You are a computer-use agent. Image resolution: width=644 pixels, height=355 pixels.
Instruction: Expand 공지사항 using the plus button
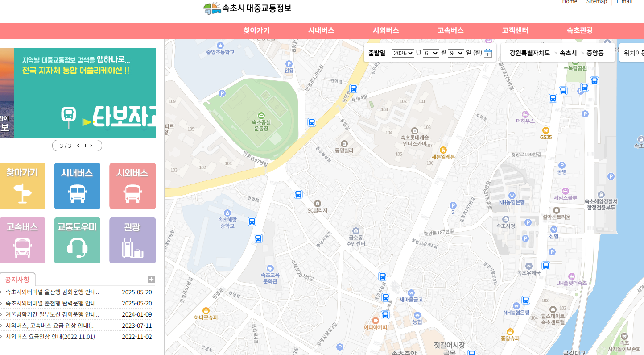click(x=151, y=279)
